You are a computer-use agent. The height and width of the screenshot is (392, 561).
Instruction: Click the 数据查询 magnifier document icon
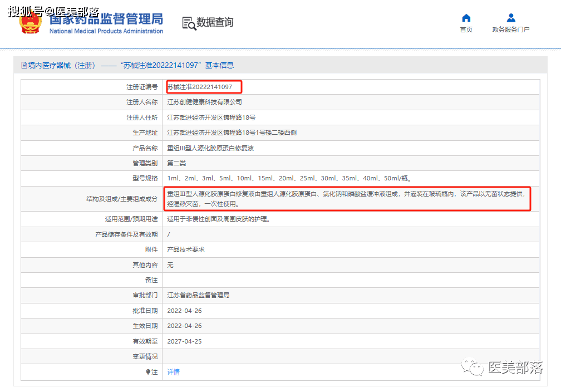[x=189, y=23]
